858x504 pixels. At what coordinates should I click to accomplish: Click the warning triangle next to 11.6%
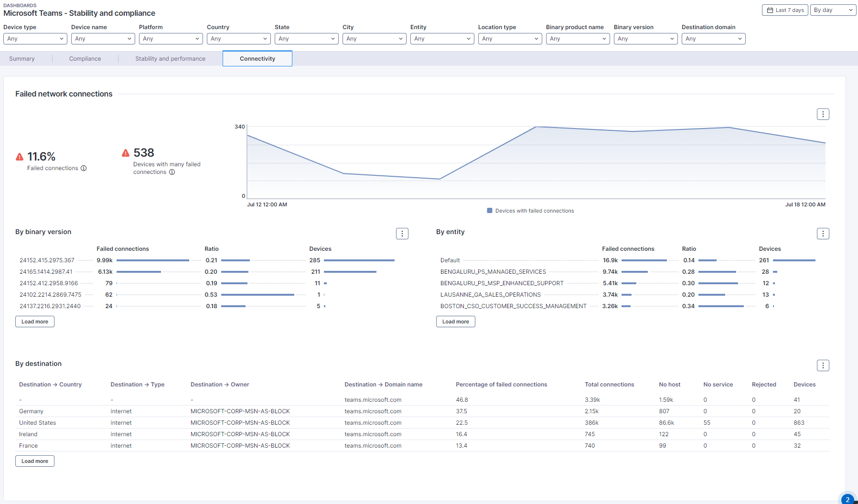[x=20, y=157]
